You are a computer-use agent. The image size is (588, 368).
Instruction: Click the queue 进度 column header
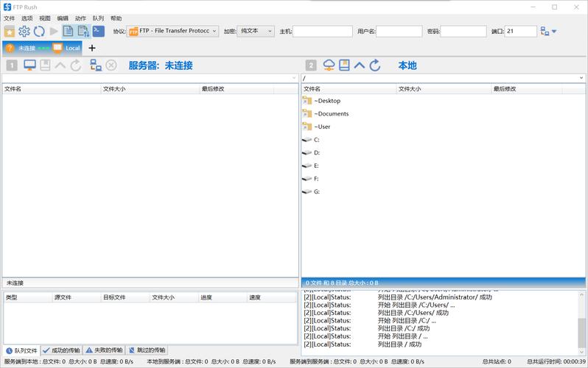[x=223, y=297]
